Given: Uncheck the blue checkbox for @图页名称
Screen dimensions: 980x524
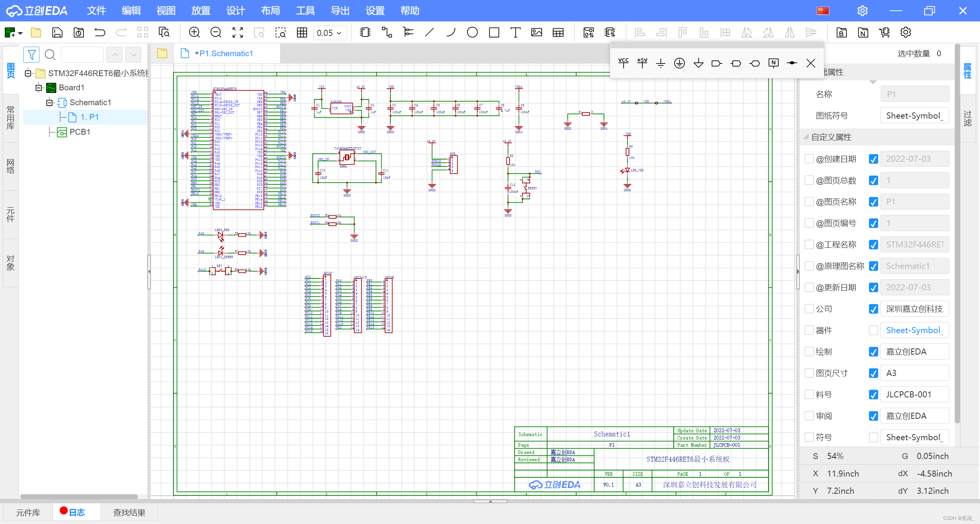Looking at the screenshot, I should 873,202.
